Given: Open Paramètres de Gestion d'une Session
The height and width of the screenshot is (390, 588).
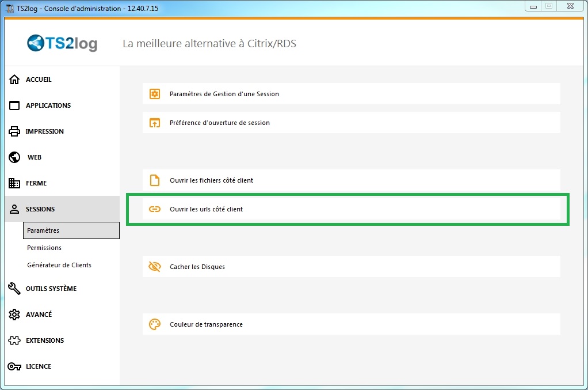Looking at the screenshot, I should pyautogui.click(x=352, y=94).
